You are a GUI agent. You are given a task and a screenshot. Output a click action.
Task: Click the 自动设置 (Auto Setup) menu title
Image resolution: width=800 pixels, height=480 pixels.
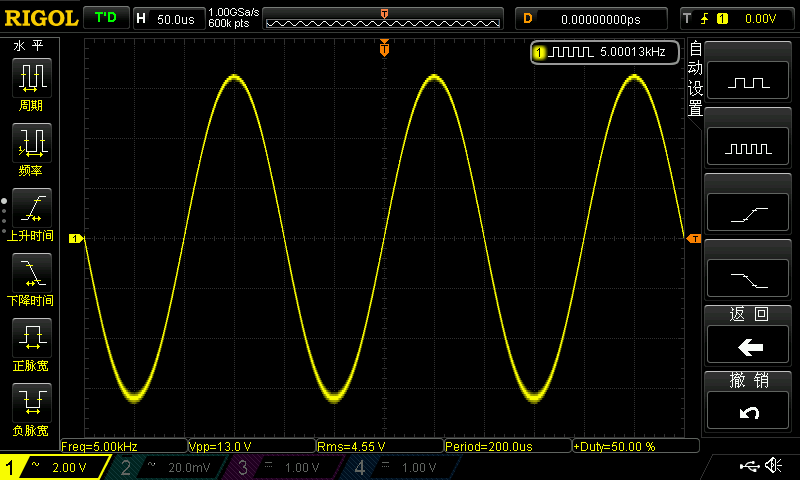(695, 79)
